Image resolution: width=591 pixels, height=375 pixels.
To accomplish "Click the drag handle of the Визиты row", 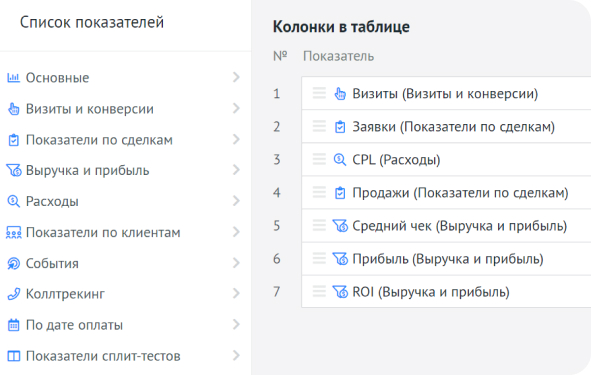I will 319,93.
